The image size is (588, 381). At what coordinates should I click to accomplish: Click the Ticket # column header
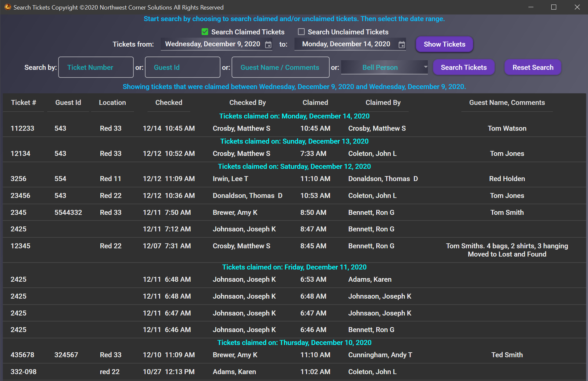[x=24, y=103]
